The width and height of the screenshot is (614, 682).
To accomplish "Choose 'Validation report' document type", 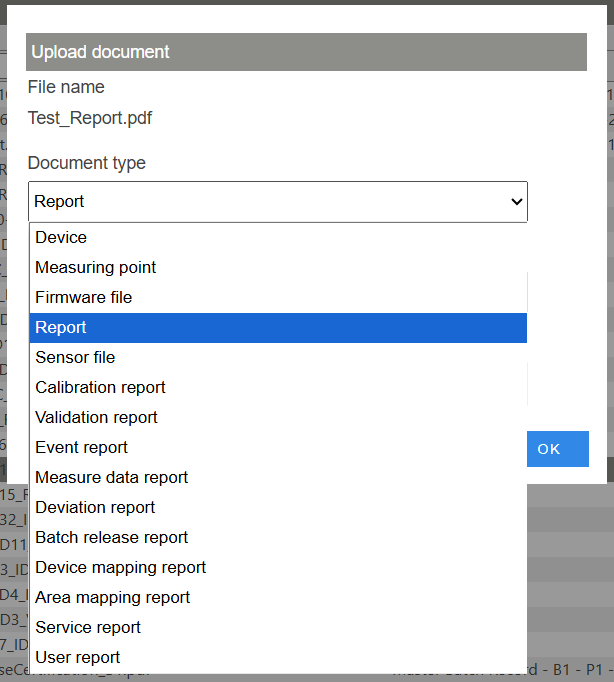I will pyautogui.click(x=278, y=418).
